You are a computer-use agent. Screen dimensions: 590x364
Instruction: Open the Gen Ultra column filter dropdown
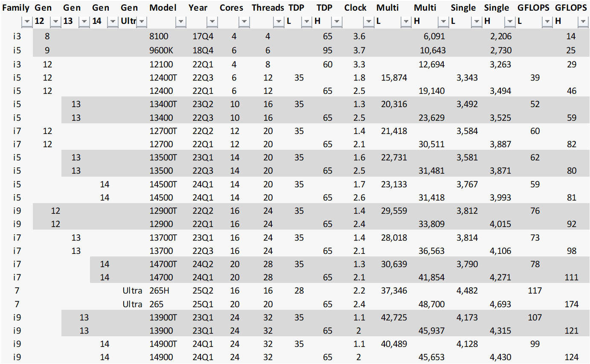point(141,21)
